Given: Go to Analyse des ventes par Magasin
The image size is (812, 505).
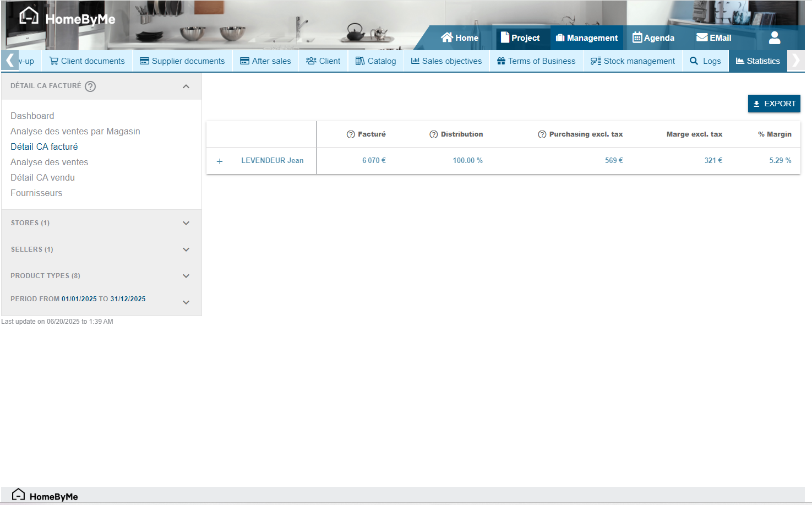Looking at the screenshot, I should (75, 132).
